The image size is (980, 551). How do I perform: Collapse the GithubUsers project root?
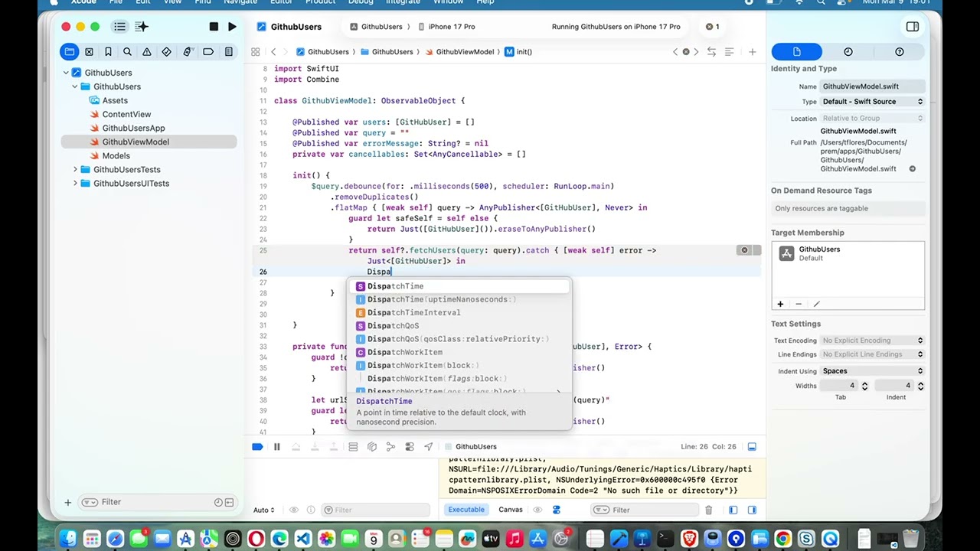pyautogui.click(x=67, y=73)
